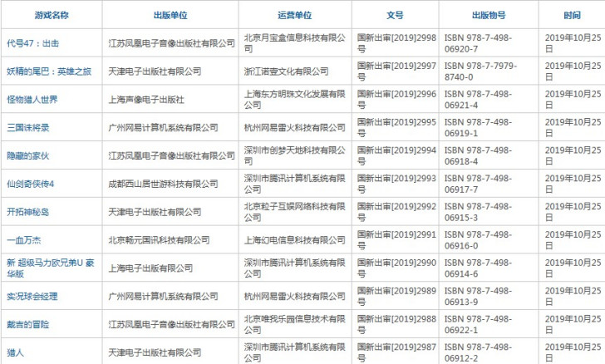Select the operator in the 仙剑奇侠传4 row
605x364 pixels.
pos(295,184)
